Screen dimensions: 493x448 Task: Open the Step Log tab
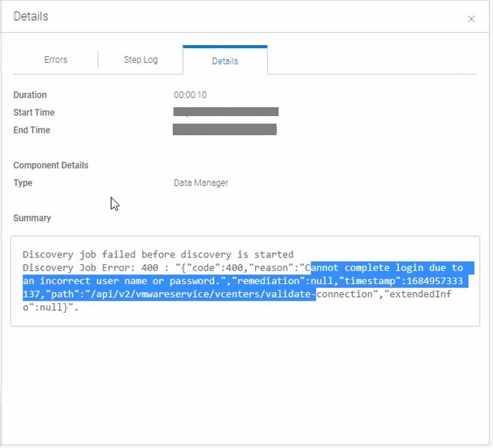pos(141,59)
